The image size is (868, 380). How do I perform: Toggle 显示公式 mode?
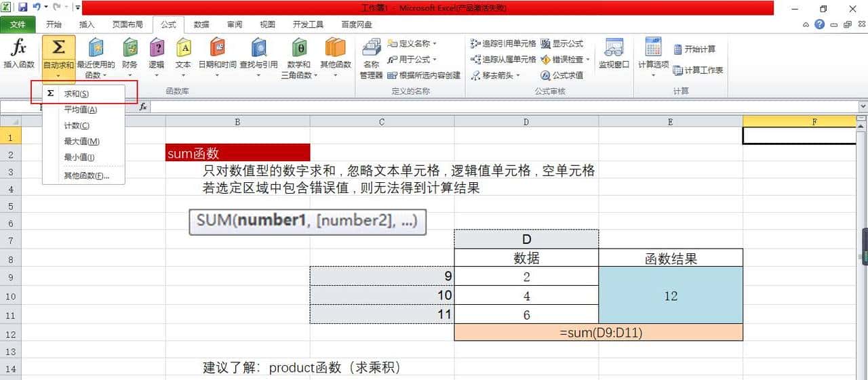point(562,43)
